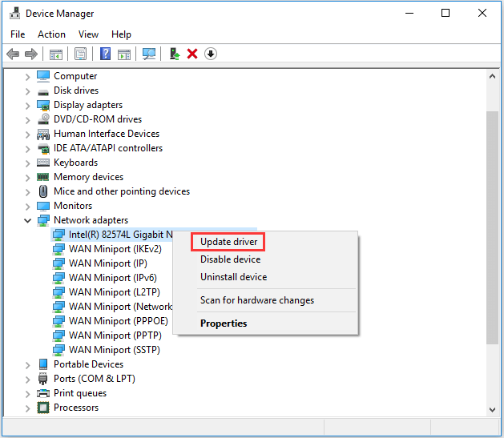Click the Device Manager title bar icon

(x=14, y=14)
